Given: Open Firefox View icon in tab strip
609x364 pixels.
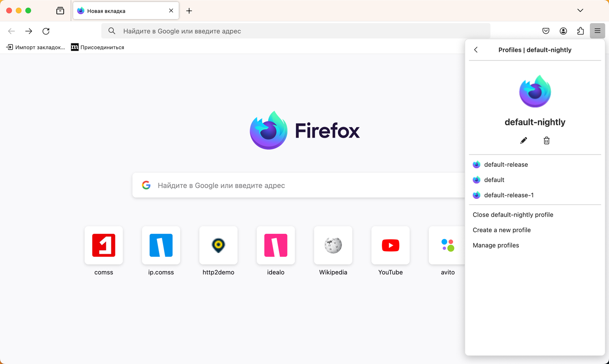Looking at the screenshot, I should (x=60, y=11).
